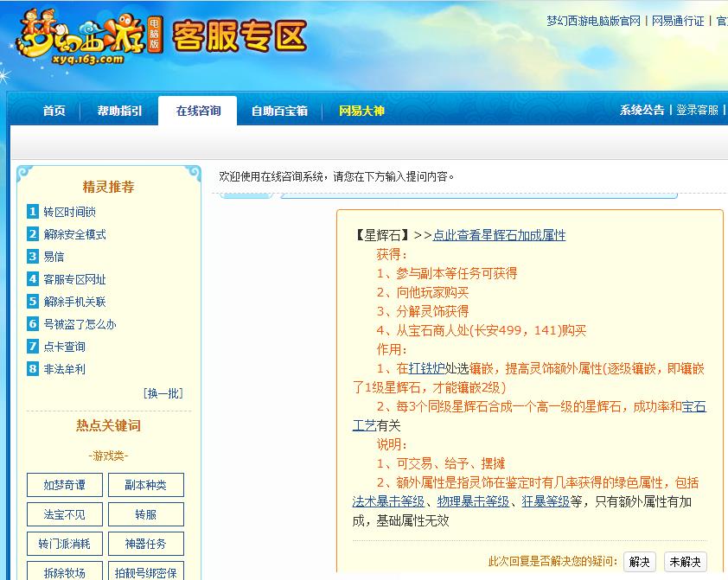728x580 pixels.
Task: Select the 如梦奇谭 keyword button
Action: click(x=65, y=485)
